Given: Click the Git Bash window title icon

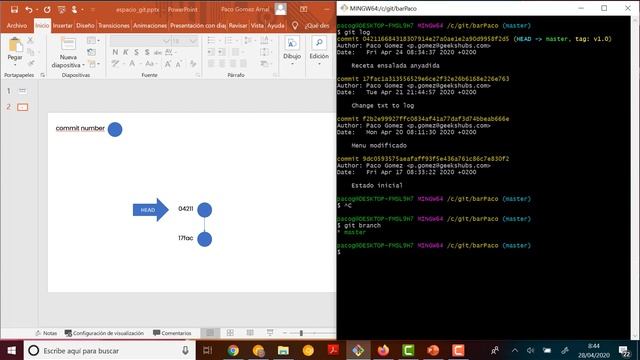Looking at the screenshot, I should [x=344, y=8].
